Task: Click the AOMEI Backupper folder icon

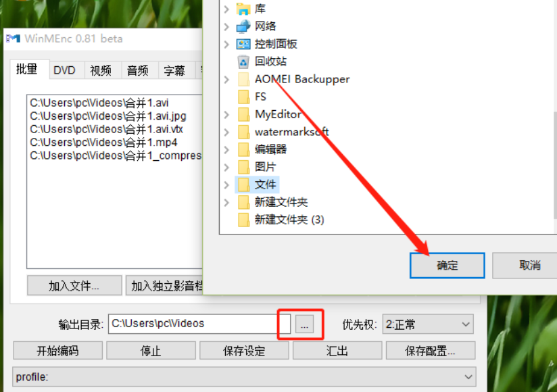Action: 243,79
